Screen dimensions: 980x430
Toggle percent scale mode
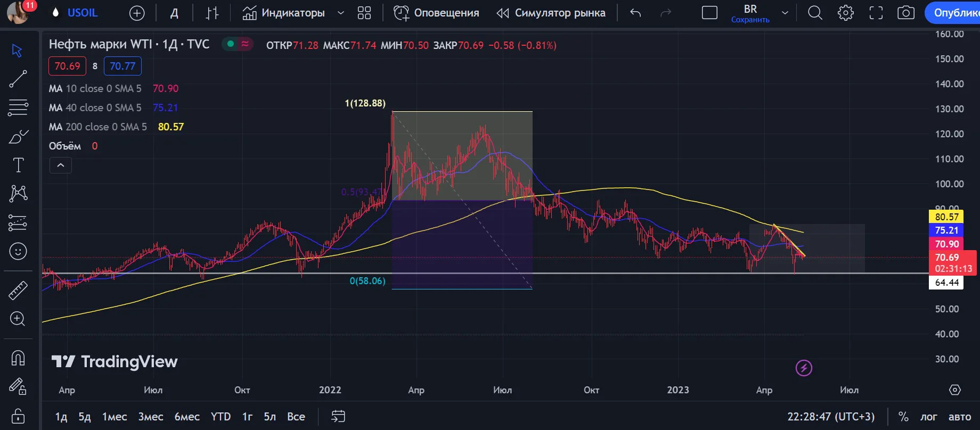903,417
